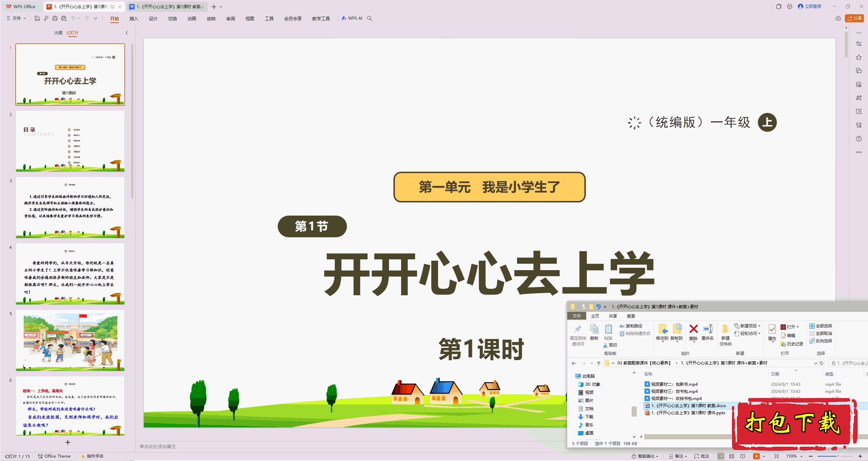Open the settings sliders icon in right sidebar

point(859,44)
